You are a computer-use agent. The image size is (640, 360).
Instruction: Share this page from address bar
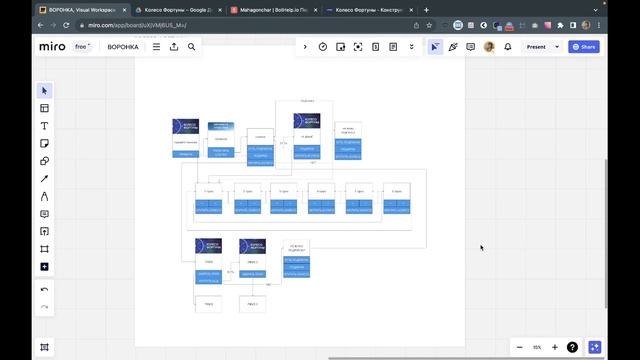click(416, 25)
